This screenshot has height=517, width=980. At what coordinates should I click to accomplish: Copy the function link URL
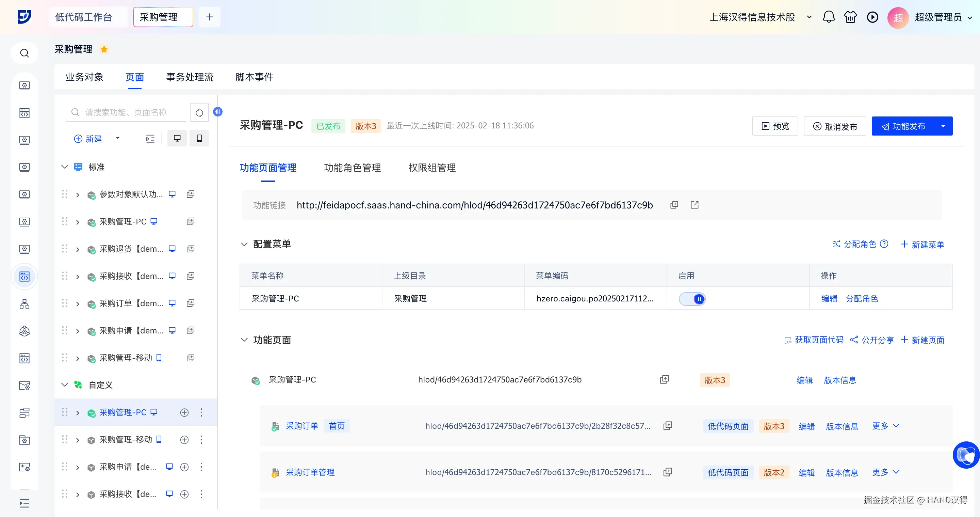674,205
